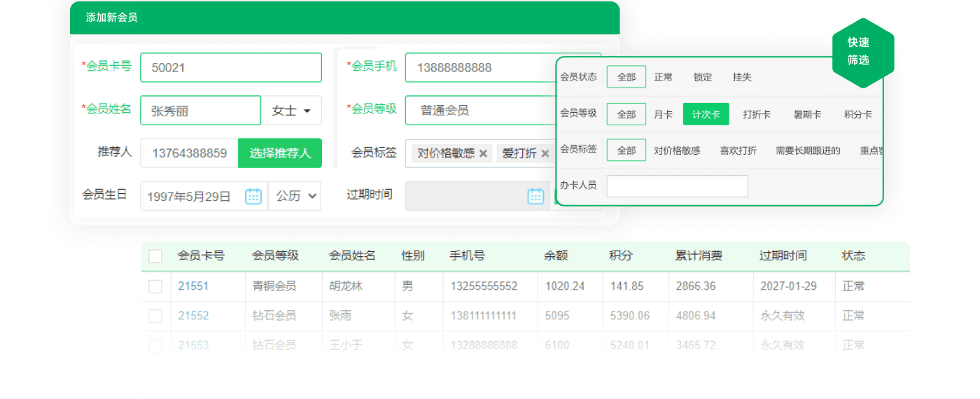
Task: Click the 过期时间 column header in table
Action: (x=783, y=256)
